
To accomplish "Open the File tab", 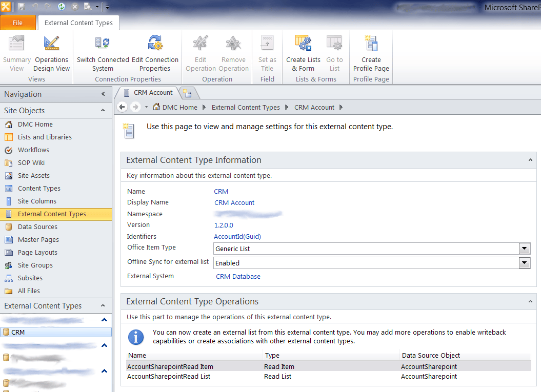I will (18, 23).
